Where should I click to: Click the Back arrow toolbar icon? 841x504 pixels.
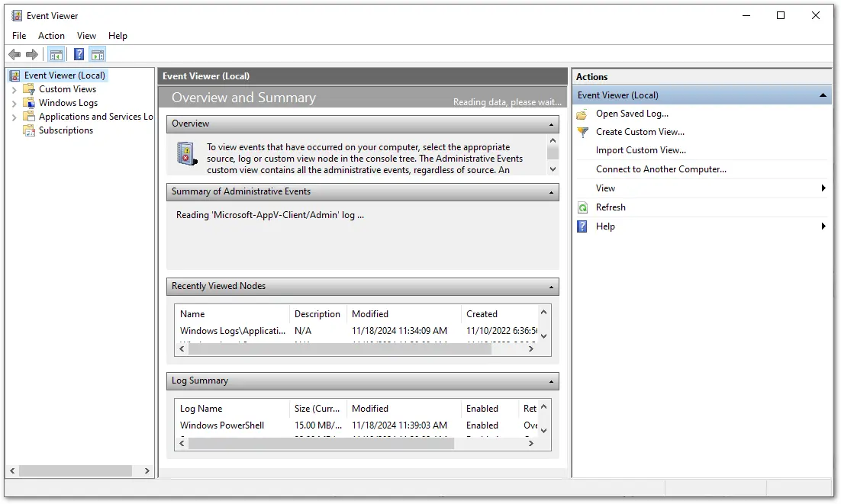pyautogui.click(x=14, y=54)
